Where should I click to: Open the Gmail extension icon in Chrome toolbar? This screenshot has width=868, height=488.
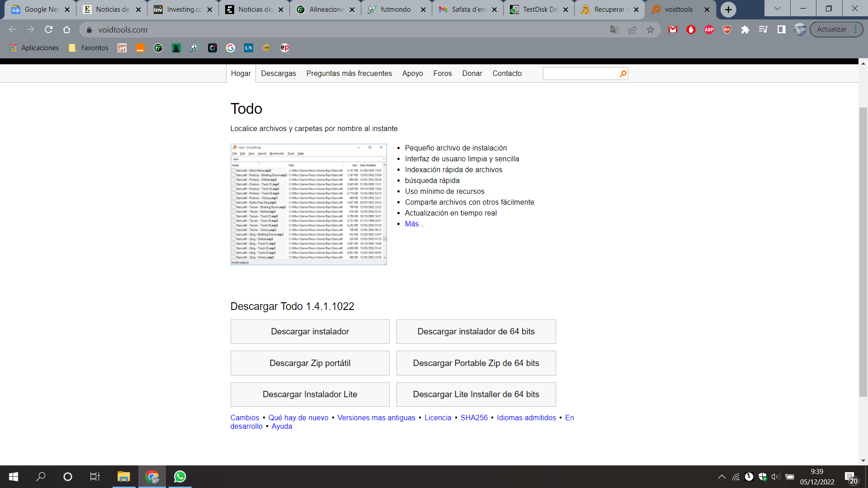[673, 30]
